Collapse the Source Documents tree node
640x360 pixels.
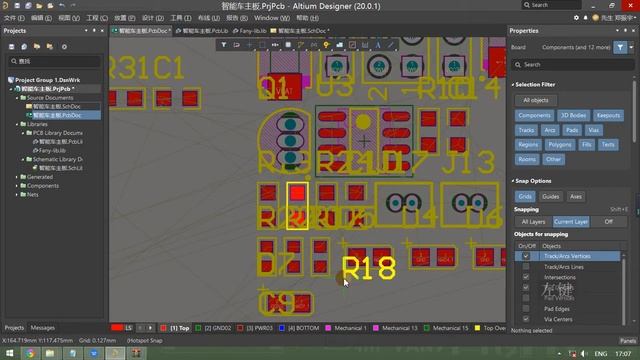[17, 98]
